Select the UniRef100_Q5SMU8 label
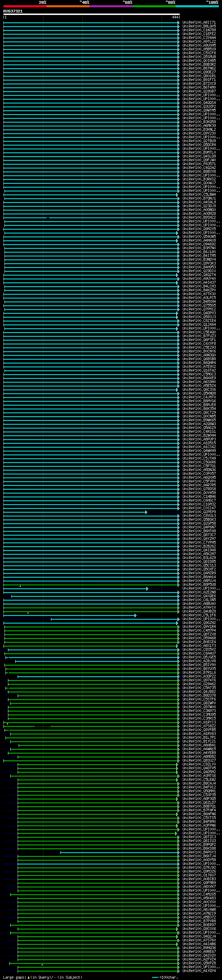222x980 pixels. coord(199,57)
